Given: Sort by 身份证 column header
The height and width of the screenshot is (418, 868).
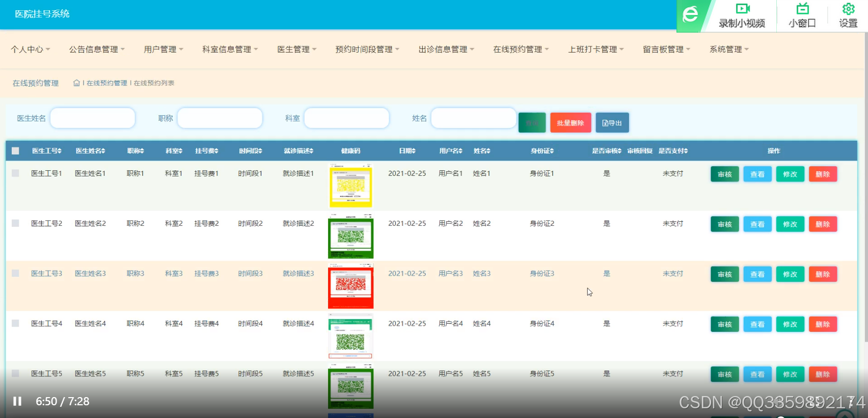Looking at the screenshot, I should [542, 151].
